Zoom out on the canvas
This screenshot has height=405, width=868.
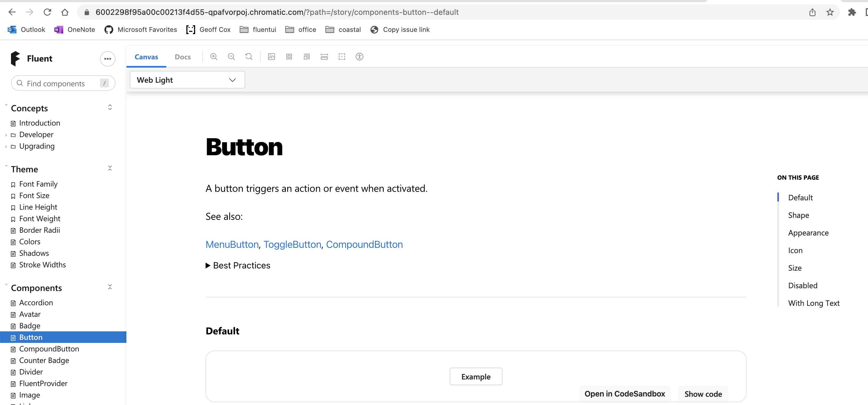231,57
